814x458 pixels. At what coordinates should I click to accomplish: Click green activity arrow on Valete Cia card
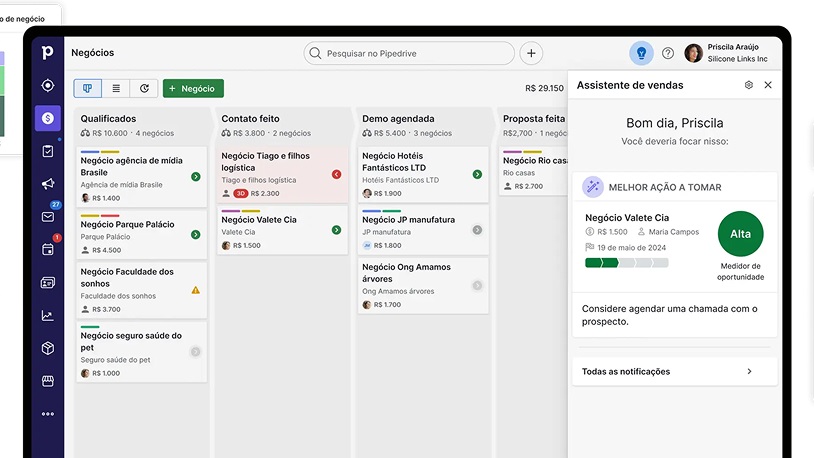[336, 230]
